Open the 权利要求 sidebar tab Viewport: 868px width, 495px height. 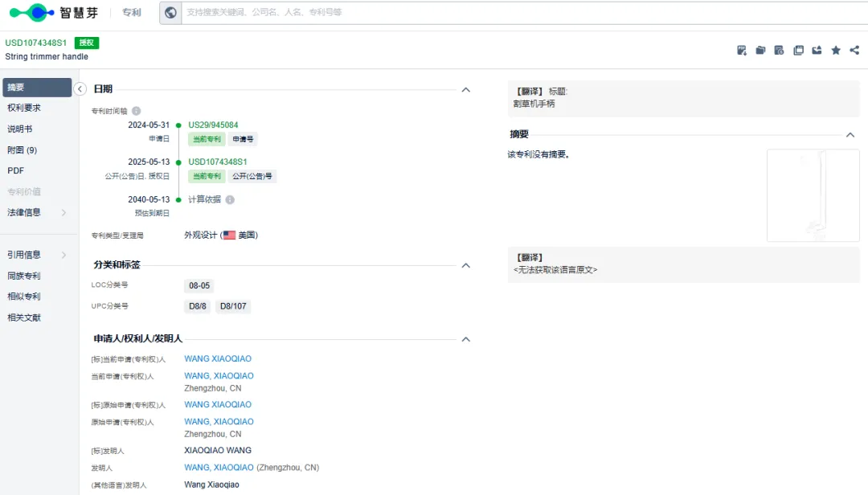[x=24, y=108]
